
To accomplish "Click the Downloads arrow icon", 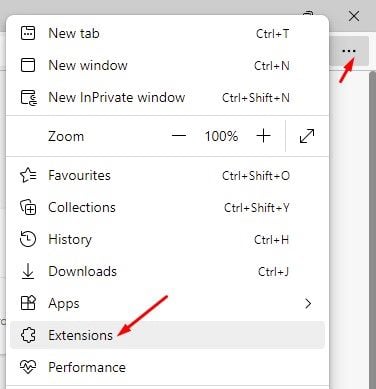I will click(28, 271).
